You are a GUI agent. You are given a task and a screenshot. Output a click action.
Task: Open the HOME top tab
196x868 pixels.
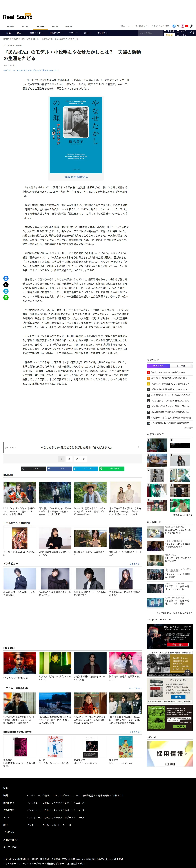[x=11, y=26]
